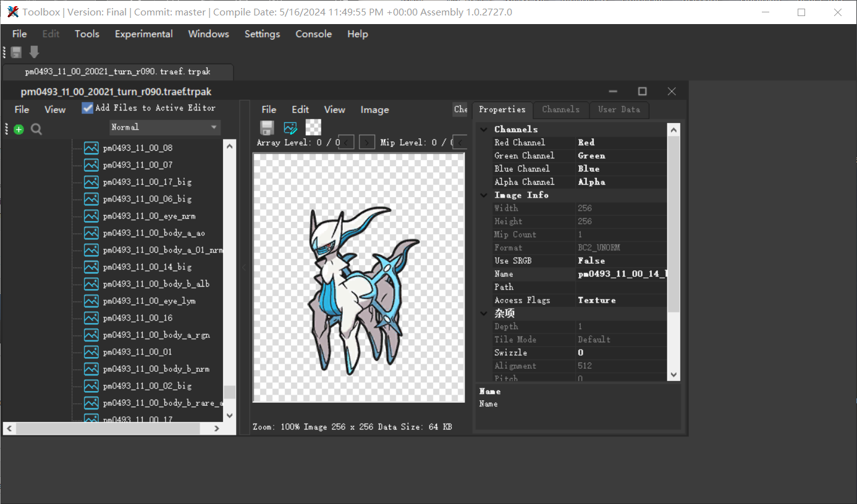The height and width of the screenshot is (504, 857).
Task: Click the Swizzle value field
Action: [x=622, y=353]
